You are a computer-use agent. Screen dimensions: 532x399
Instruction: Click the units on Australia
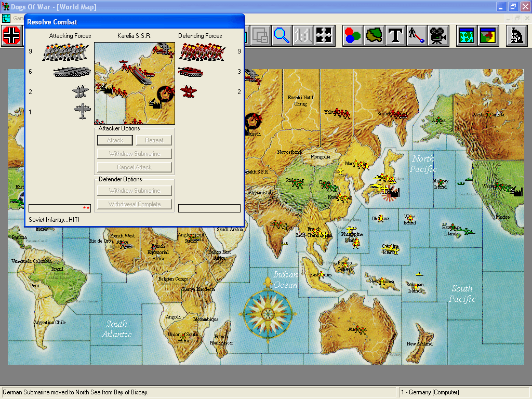click(360, 329)
